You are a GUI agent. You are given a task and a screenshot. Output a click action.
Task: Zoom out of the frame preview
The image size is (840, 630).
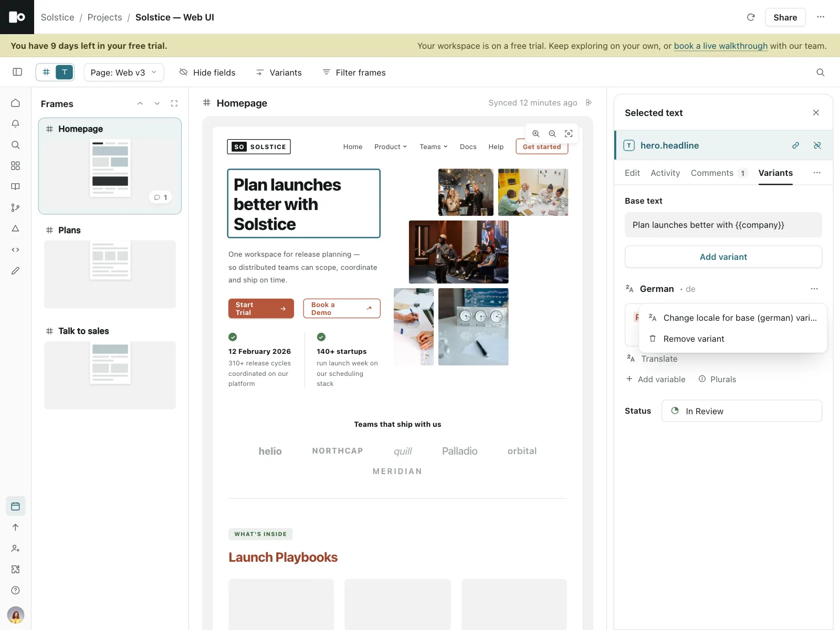pyautogui.click(x=552, y=134)
